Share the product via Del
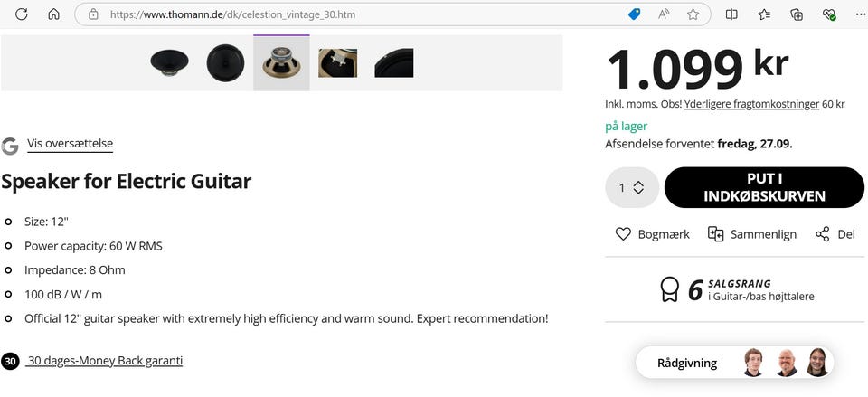Image resolution: width=868 pixels, height=397 pixels. [835, 234]
